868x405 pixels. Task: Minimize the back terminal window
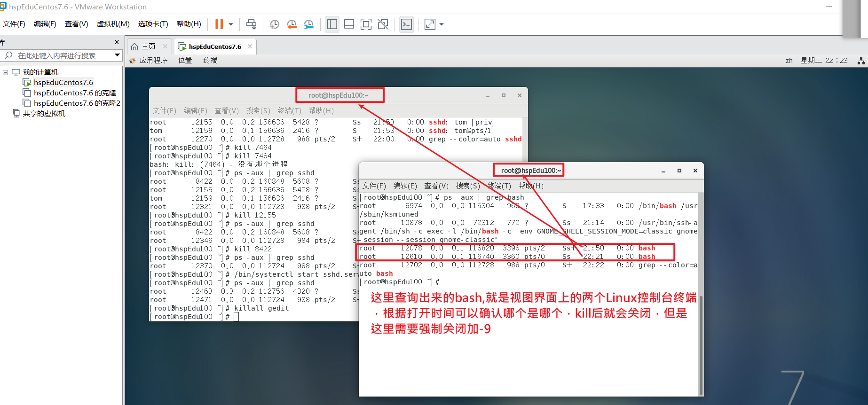pyautogui.click(x=488, y=95)
